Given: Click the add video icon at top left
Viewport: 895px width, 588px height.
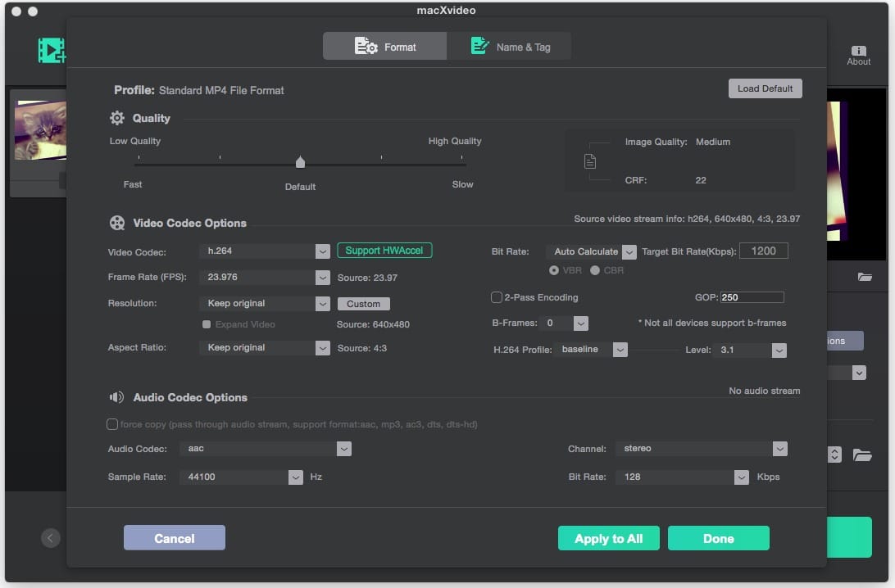Looking at the screenshot, I should (51, 51).
